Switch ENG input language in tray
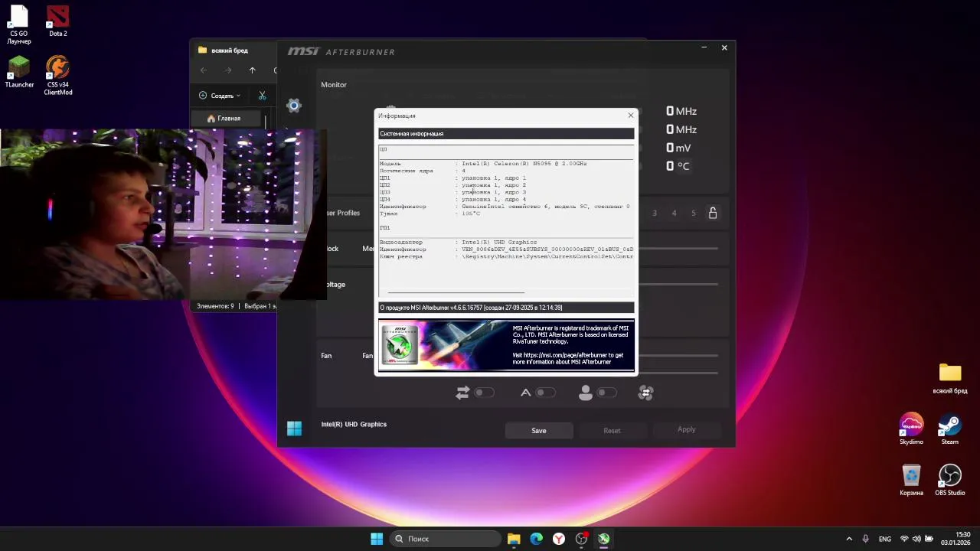Image resolution: width=980 pixels, height=551 pixels. click(x=885, y=539)
